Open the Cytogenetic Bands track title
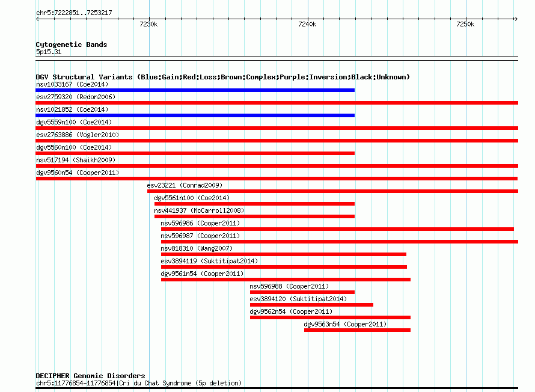This screenshot has width=535, height=392. point(72,44)
